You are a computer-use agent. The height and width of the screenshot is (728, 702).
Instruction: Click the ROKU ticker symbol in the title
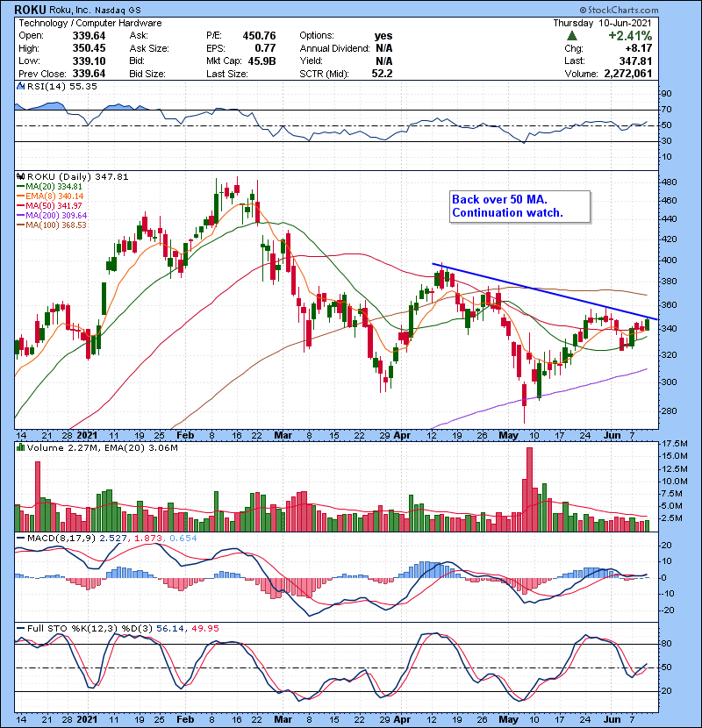click(30, 10)
